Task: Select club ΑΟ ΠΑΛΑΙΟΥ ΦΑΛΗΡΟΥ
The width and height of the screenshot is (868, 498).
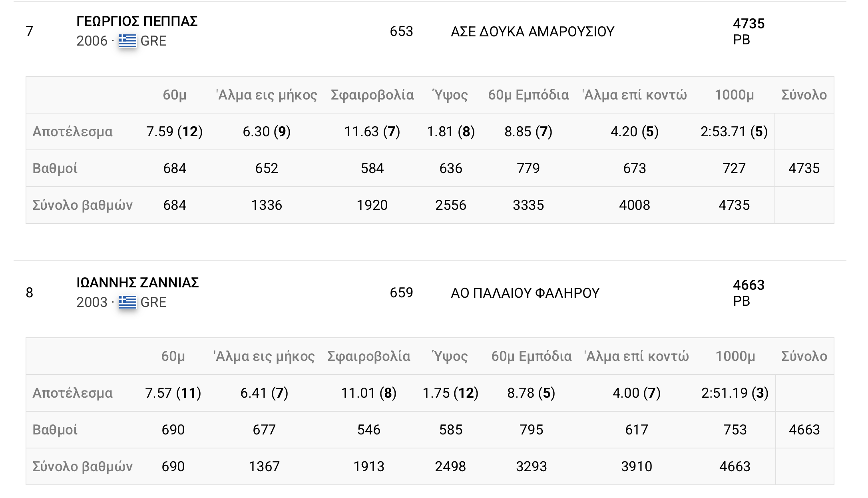Action: 525,293
